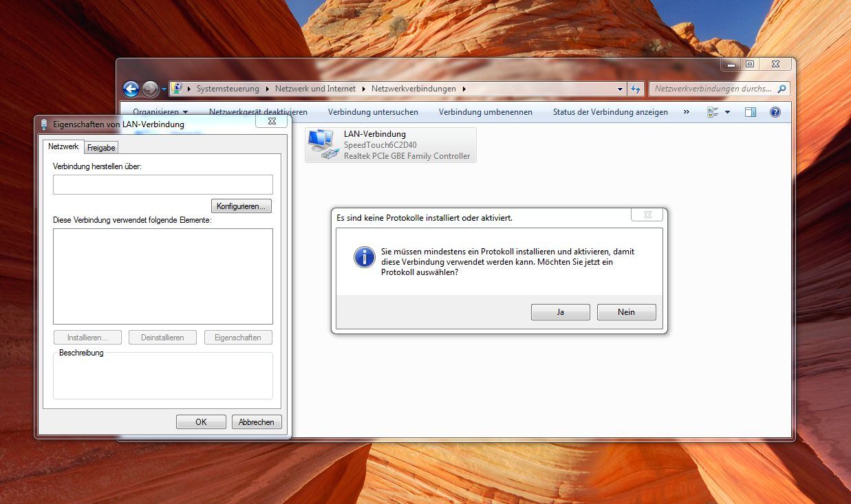
Task: Maximize the Netzwerkverbindungen window
Action: click(x=750, y=65)
